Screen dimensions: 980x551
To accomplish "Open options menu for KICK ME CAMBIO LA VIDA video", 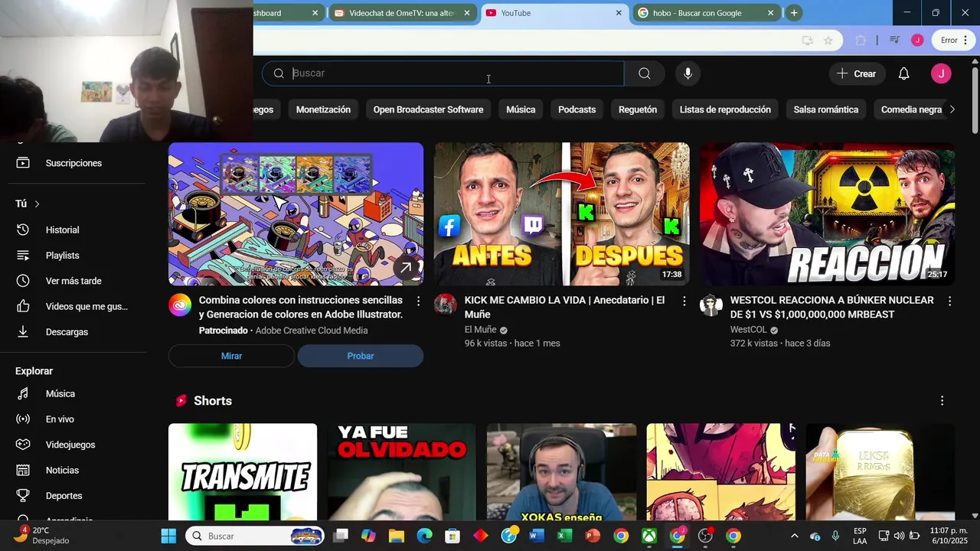I will click(684, 302).
